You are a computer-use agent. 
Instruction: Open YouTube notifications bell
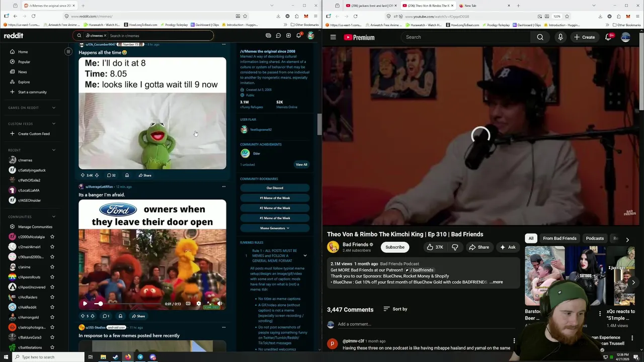click(608, 37)
